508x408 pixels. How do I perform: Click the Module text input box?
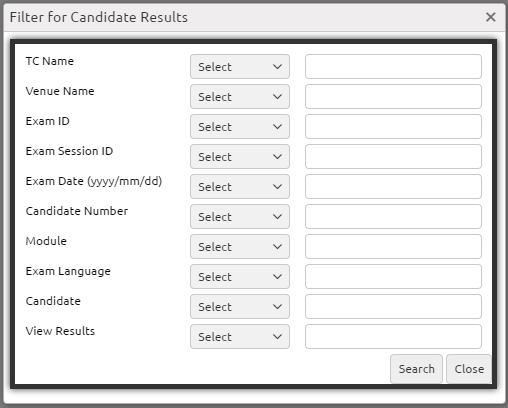[393, 247]
